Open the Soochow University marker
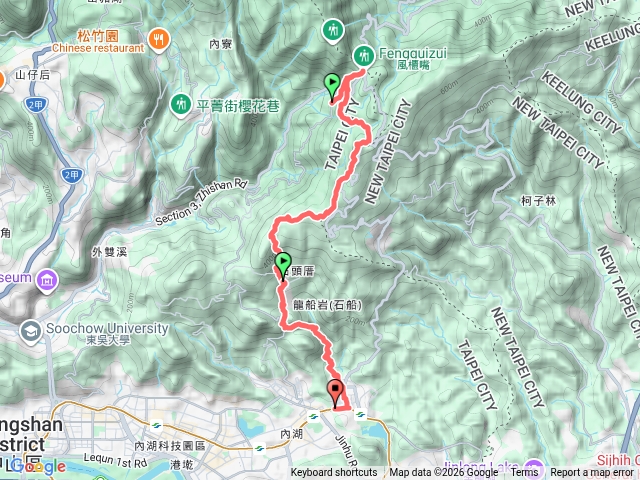 tap(31, 331)
